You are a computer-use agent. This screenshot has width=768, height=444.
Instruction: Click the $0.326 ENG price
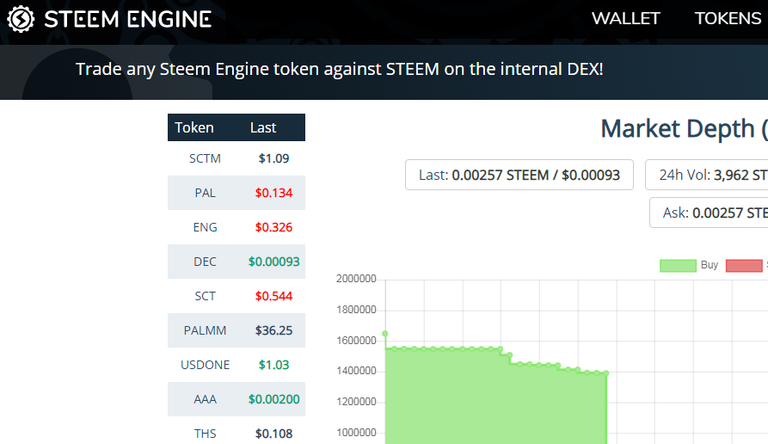(274, 227)
